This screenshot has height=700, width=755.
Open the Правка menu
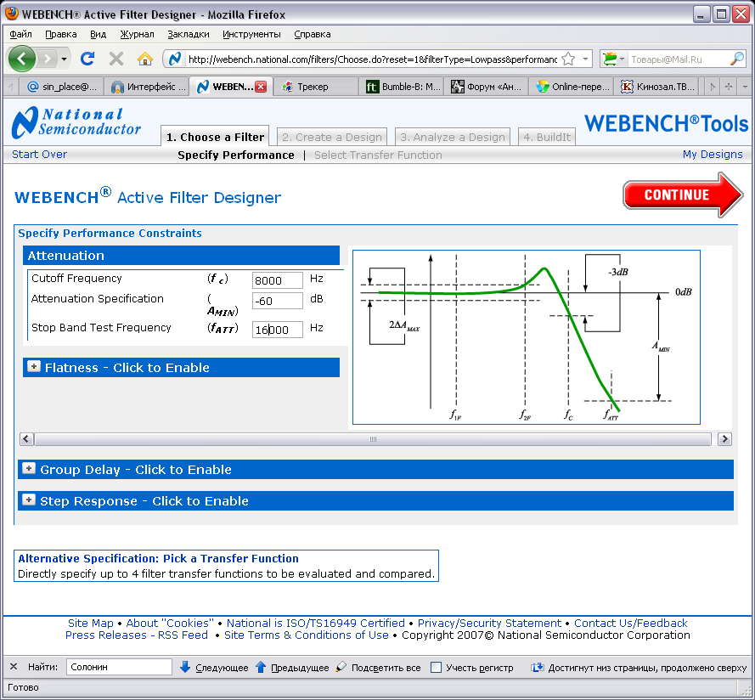coord(60,34)
